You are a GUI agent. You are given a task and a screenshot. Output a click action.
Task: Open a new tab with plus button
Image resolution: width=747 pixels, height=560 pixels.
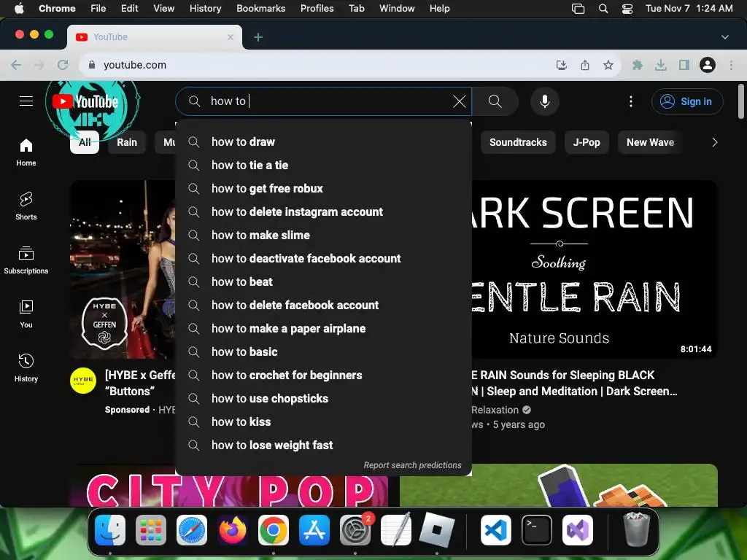pyautogui.click(x=258, y=37)
